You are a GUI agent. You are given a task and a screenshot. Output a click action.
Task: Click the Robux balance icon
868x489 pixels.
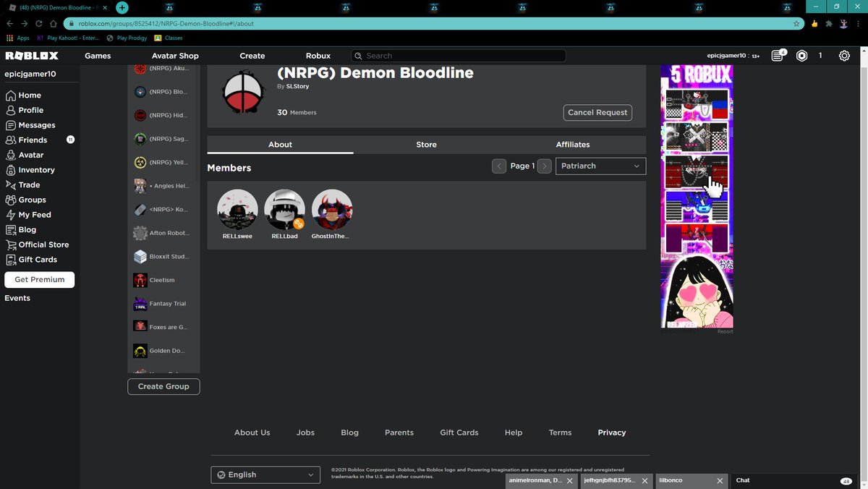click(x=801, y=56)
